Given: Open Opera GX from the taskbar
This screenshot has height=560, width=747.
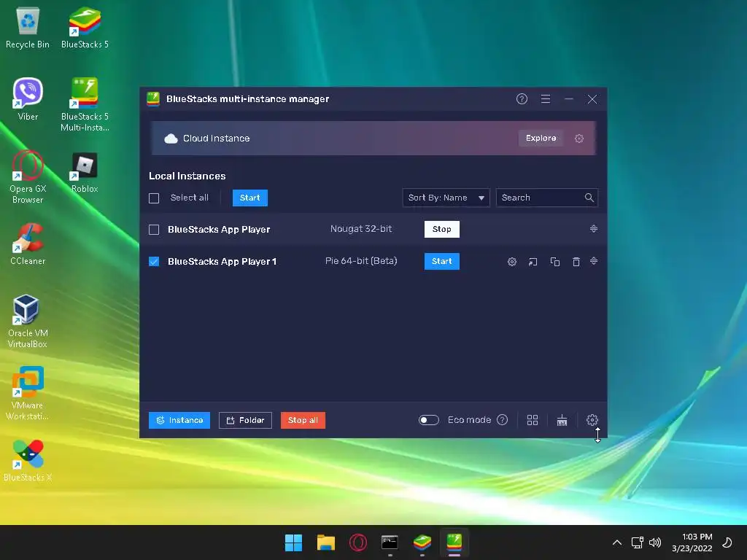Looking at the screenshot, I should (357, 542).
